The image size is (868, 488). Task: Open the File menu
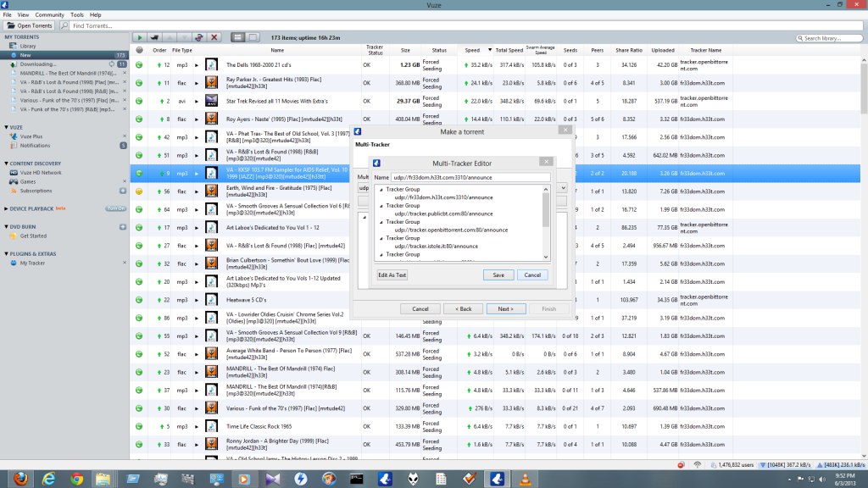coord(7,15)
